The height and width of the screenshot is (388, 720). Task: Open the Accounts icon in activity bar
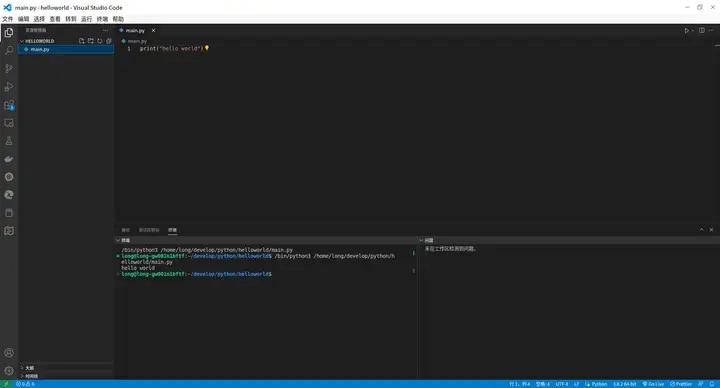(x=9, y=353)
